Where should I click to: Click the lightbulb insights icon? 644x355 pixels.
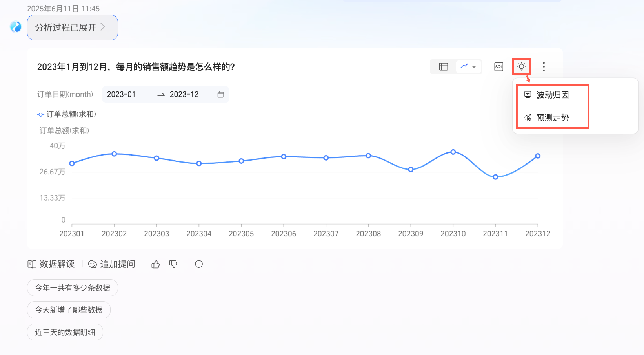point(521,66)
